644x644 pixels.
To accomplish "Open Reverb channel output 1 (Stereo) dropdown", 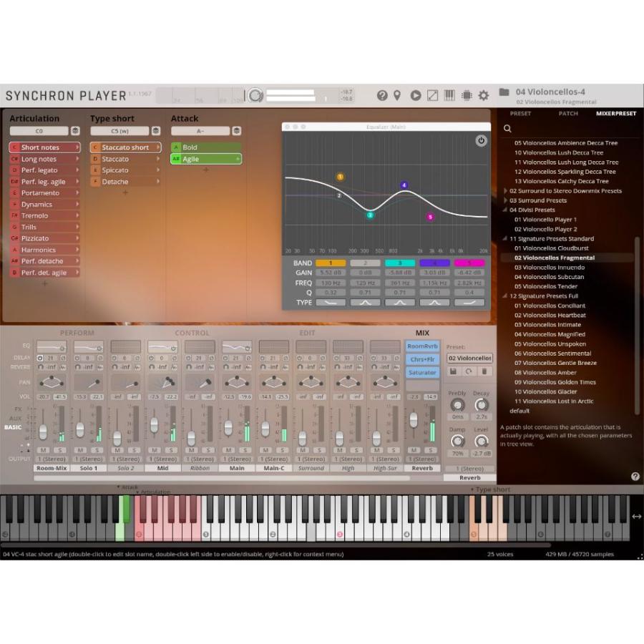I will click(x=422, y=459).
